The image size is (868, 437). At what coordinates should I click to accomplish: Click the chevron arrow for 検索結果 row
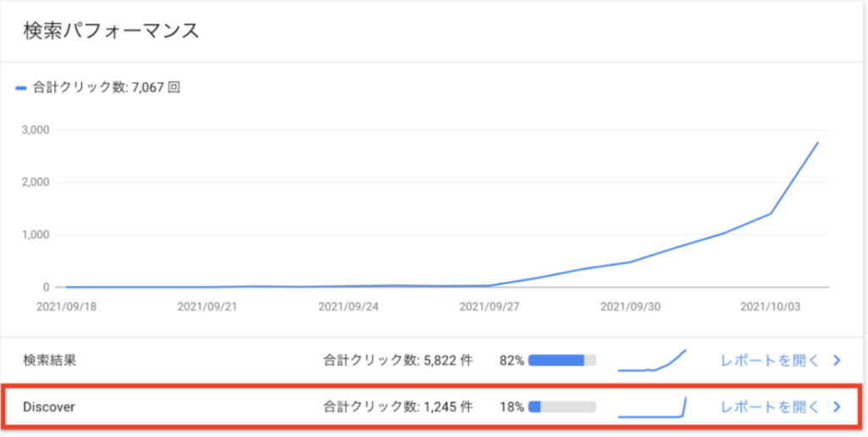click(x=837, y=360)
